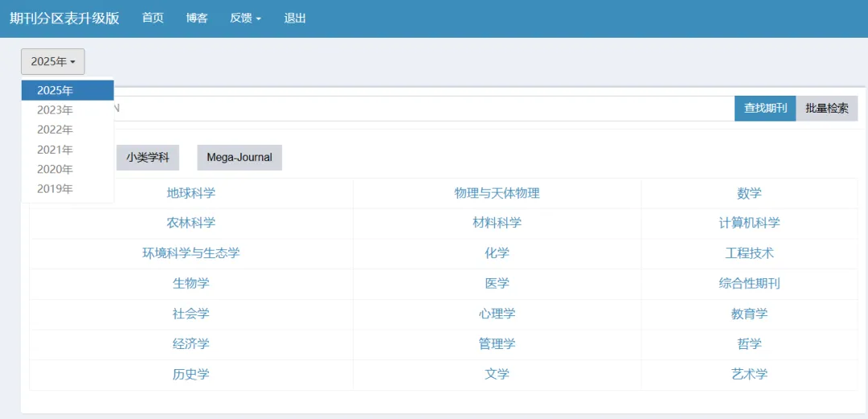Image resolution: width=868 pixels, height=419 pixels.
Task: Click the 经济学 category link
Action: point(191,344)
